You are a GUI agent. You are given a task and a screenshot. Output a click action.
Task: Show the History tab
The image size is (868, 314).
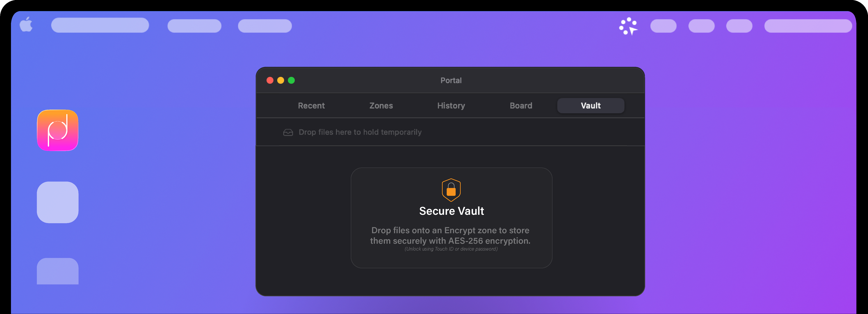tap(451, 106)
